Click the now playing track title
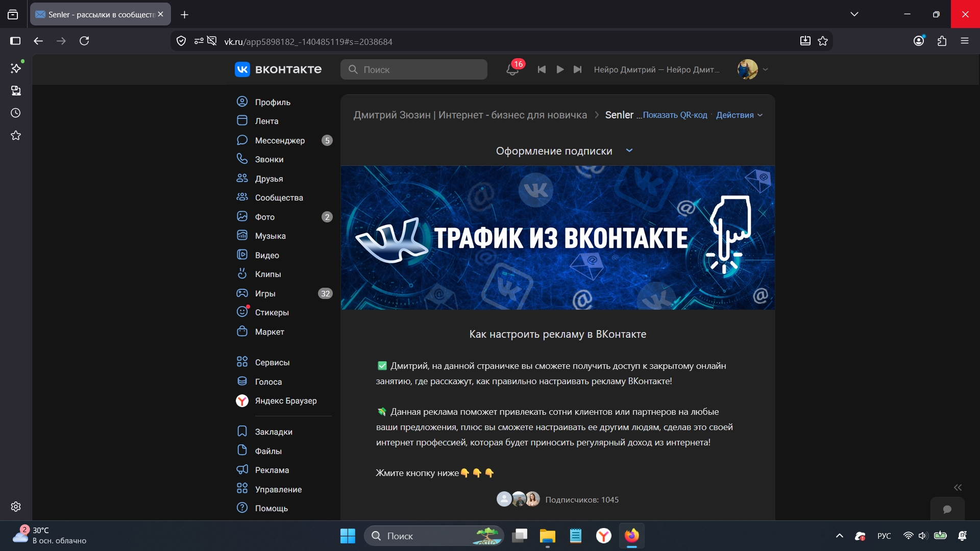 (657, 70)
